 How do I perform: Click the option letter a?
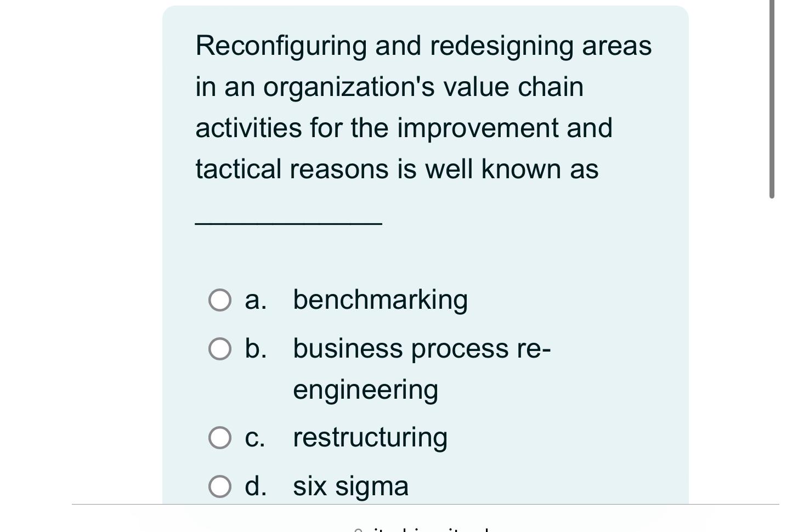tap(256, 300)
